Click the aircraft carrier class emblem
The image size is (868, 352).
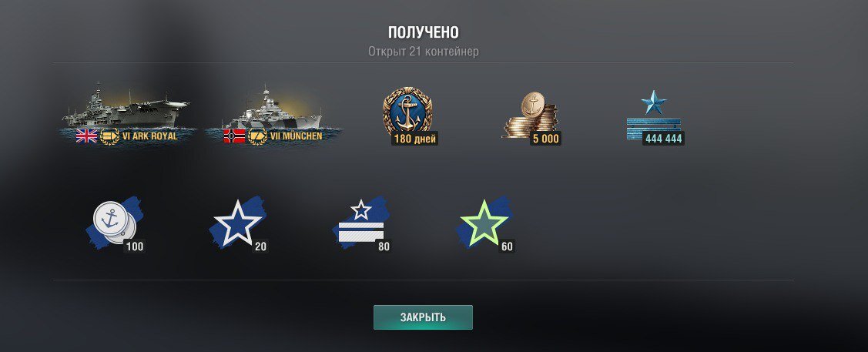(x=109, y=136)
